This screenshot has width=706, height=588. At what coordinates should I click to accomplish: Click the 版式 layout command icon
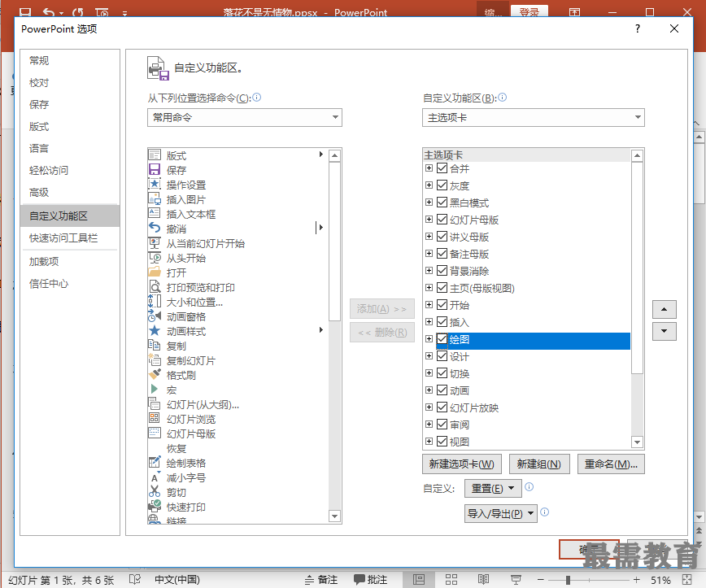[155, 155]
